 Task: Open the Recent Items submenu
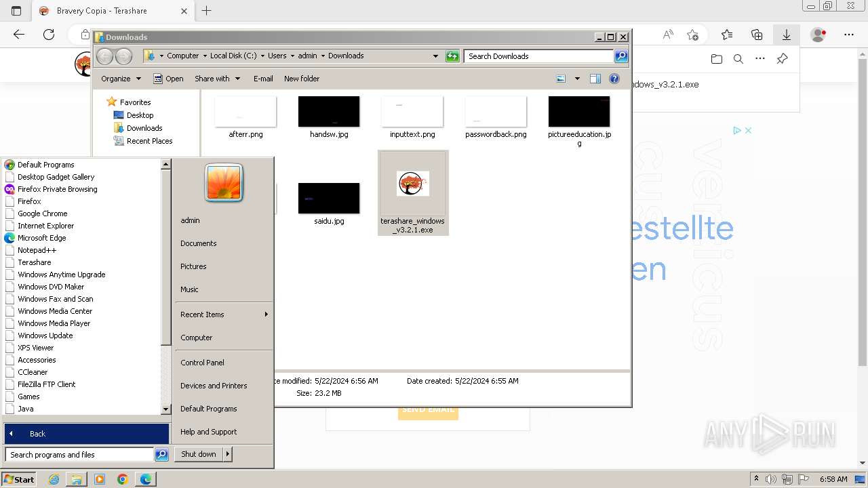tap(224, 314)
